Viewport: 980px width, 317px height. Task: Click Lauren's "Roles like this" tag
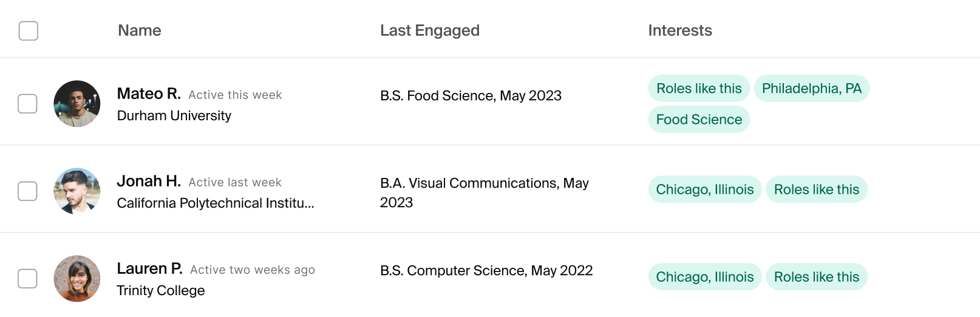(x=816, y=277)
